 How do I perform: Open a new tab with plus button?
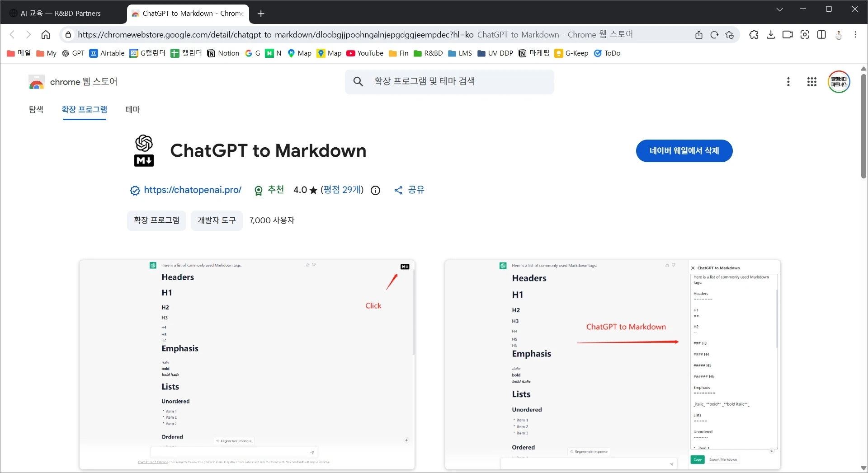click(x=261, y=14)
